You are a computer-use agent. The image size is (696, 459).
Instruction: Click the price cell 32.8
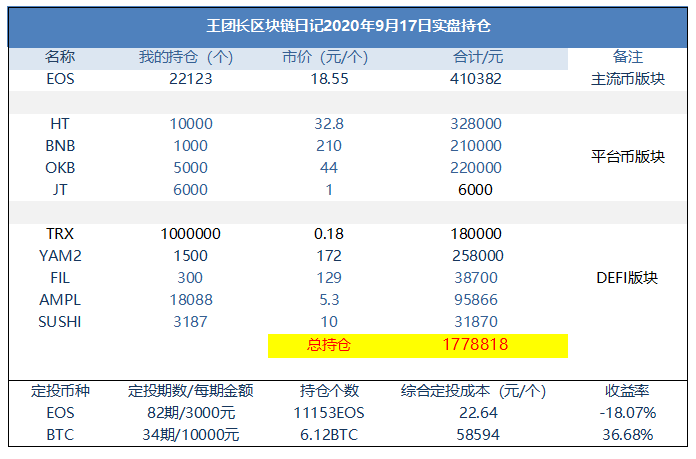pos(329,123)
